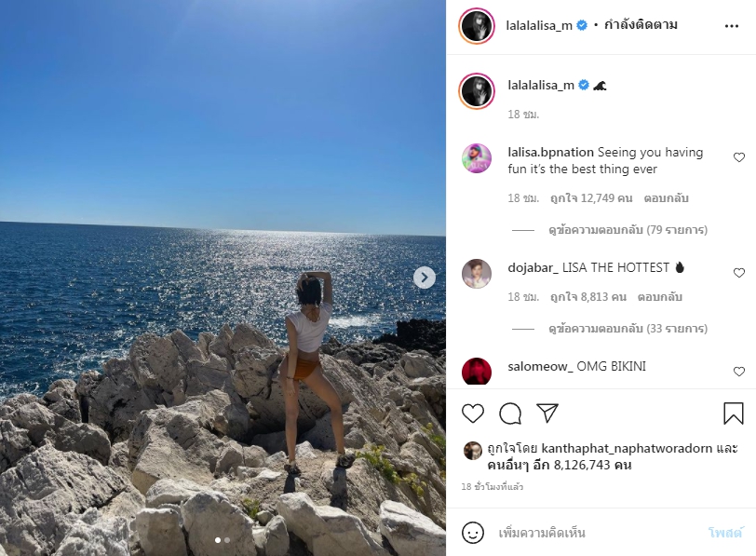
Task: Go to next photo with arrow
Action: pyautogui.click(x=425, y=278)
